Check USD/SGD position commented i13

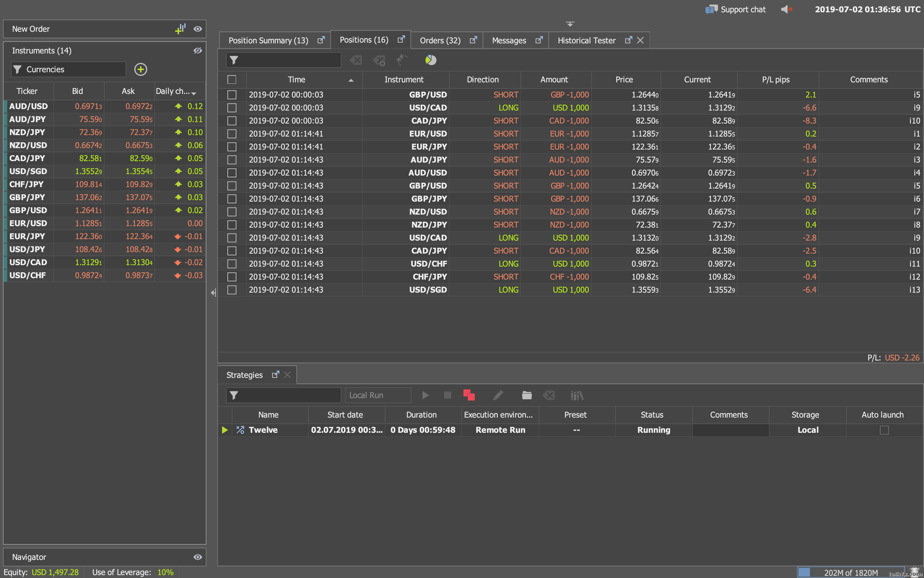pos(231,290)
